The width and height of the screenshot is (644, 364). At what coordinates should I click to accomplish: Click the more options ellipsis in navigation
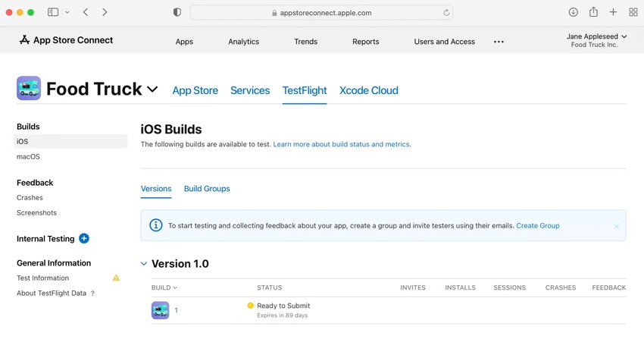coord(499,42)
